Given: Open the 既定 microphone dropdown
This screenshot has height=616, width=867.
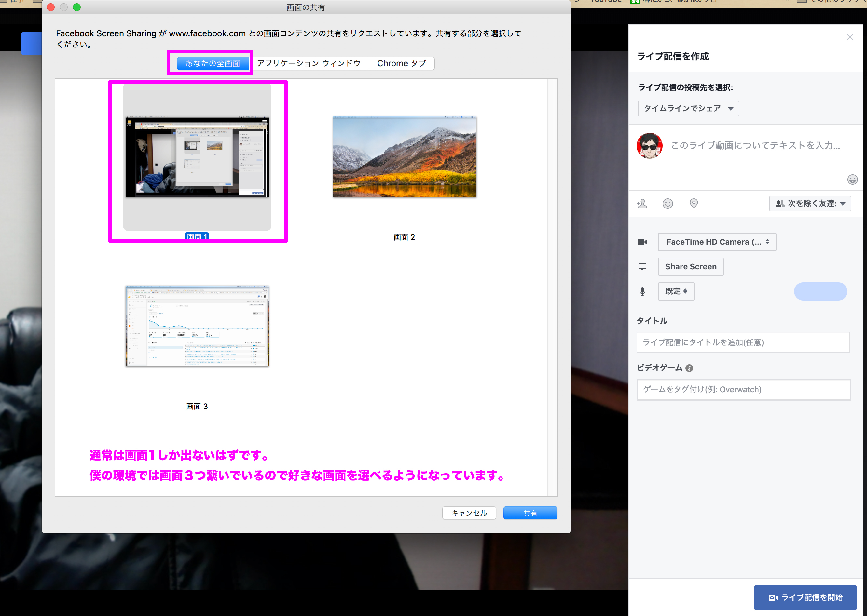Looking at the screenshot, I should [676, 291].
